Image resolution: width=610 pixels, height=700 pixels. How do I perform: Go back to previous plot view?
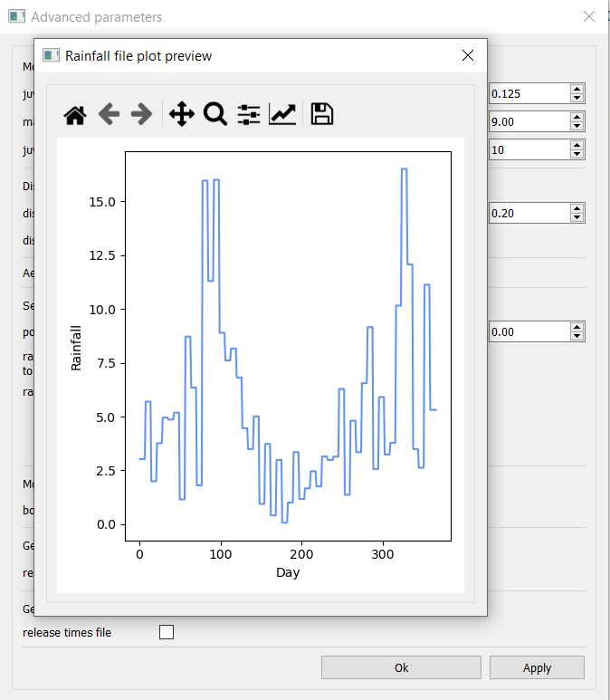(110, 114)
